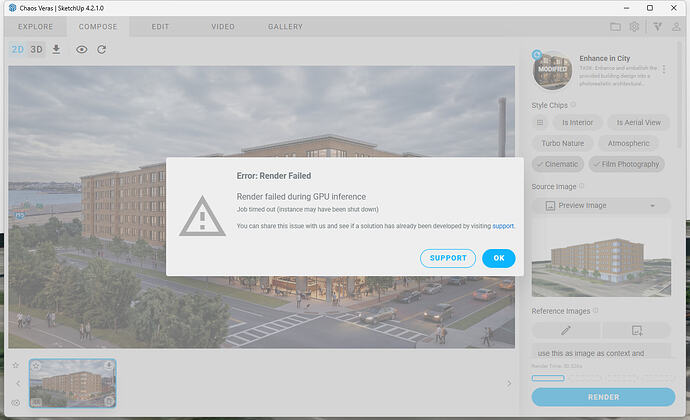Click the next arrow at right end of filmstrip
This screenshot has width=690, height=420.
coord(509,383)
